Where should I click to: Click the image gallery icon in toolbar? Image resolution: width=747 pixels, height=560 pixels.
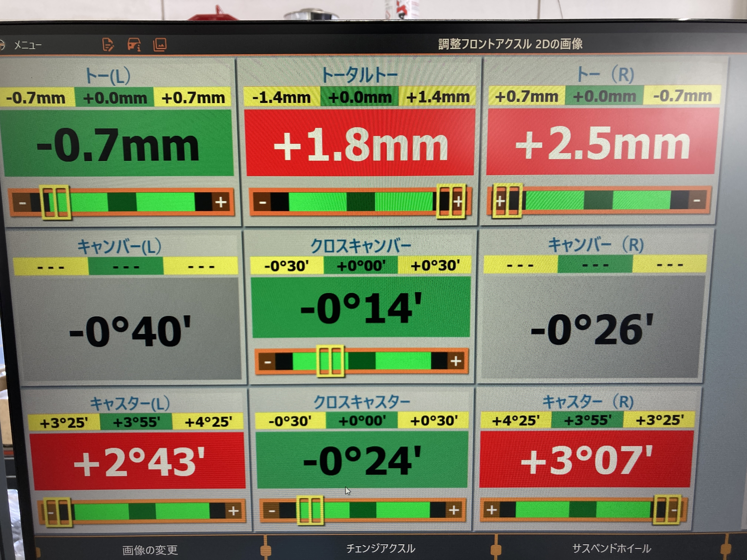click(x=160, y=45)
